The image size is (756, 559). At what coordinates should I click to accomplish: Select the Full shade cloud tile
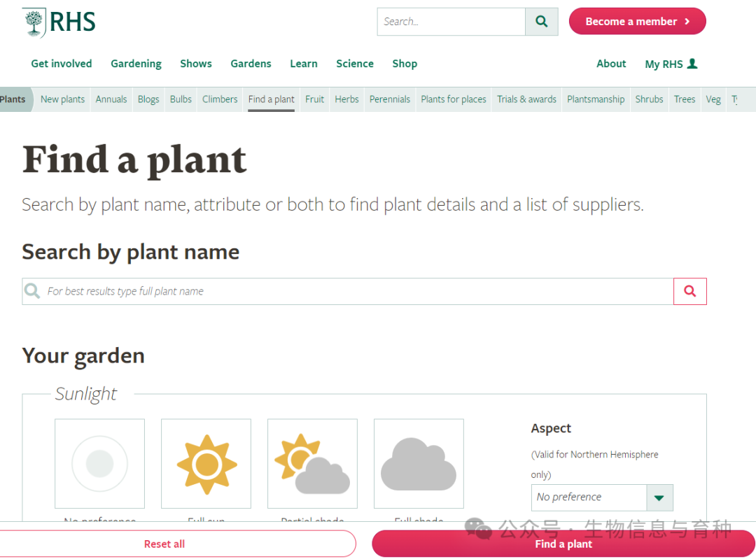(419, 464)
